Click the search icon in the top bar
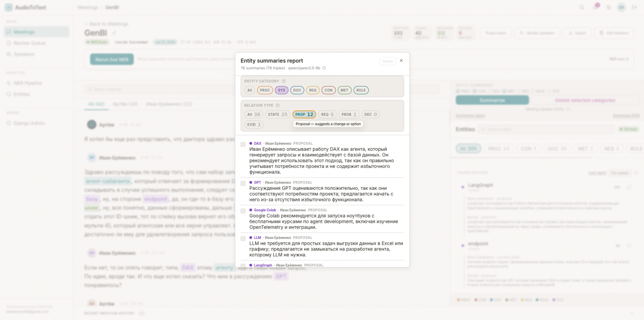 click(582, 7)
